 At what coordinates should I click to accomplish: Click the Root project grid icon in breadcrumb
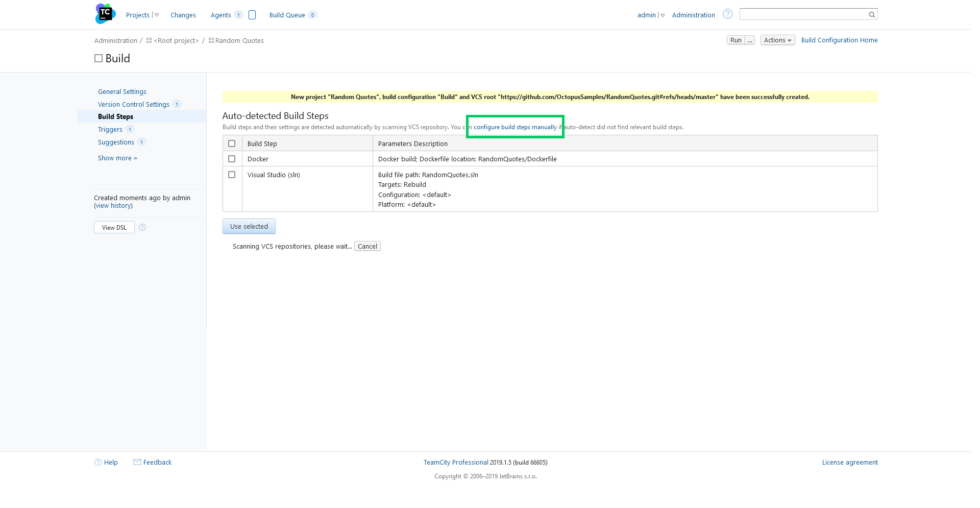coord(149,40)
